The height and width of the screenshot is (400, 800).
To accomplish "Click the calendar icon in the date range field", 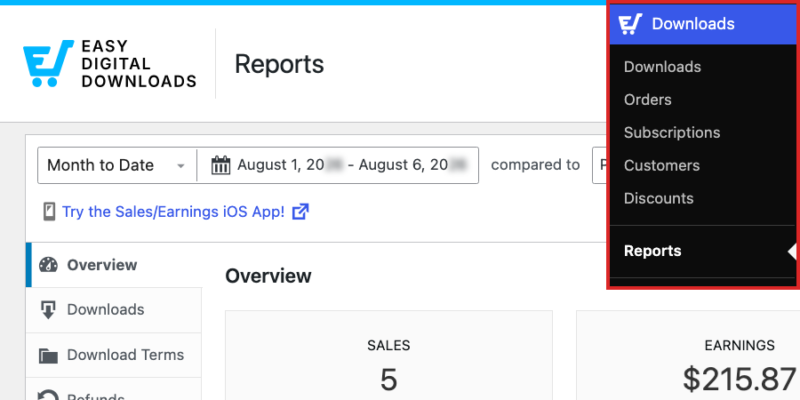I will coord(221,166).
